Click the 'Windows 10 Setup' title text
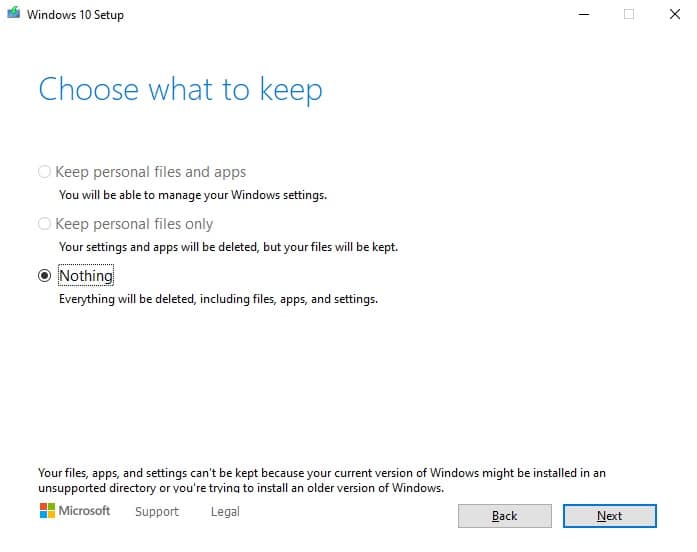The width and height of the screenshot is (697, 552). coord(75,15)
